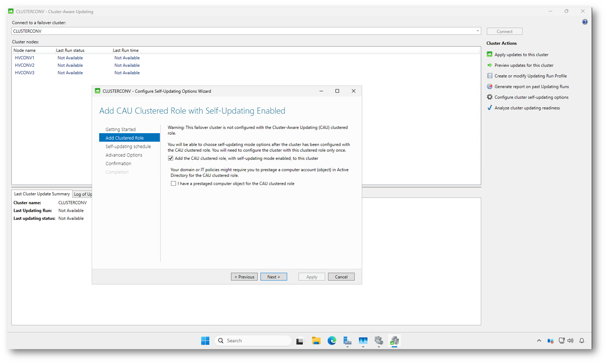Switch to the Log of Updates tab
Image resolution: width=607 pixels, height=364 pixels.
pos(83,194)
